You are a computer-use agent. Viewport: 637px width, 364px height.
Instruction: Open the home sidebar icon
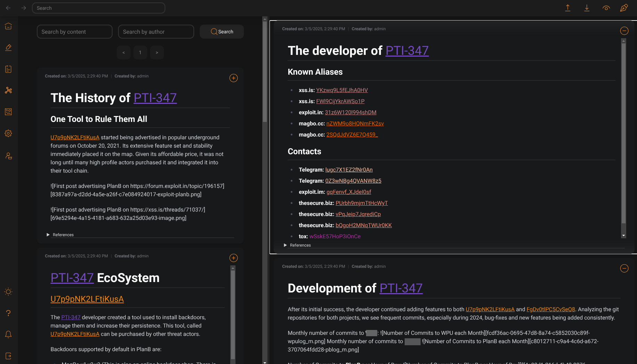coord(9,26)
